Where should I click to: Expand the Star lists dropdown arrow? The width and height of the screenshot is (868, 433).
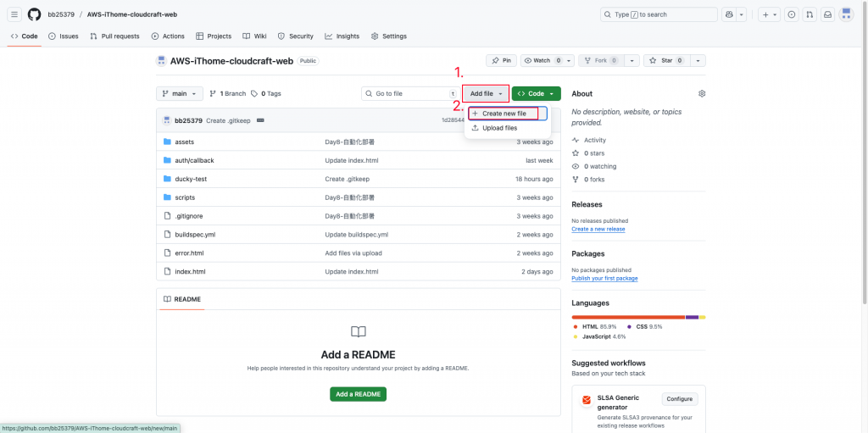pos(698,60)
